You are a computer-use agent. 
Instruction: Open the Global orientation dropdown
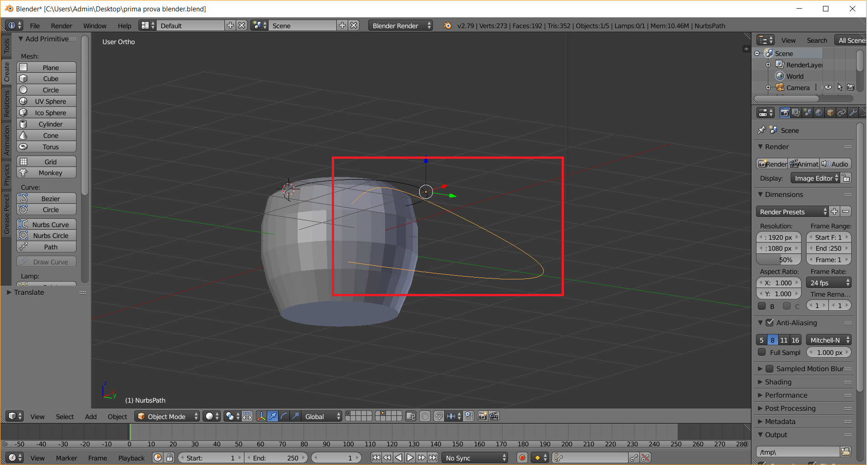322,416
